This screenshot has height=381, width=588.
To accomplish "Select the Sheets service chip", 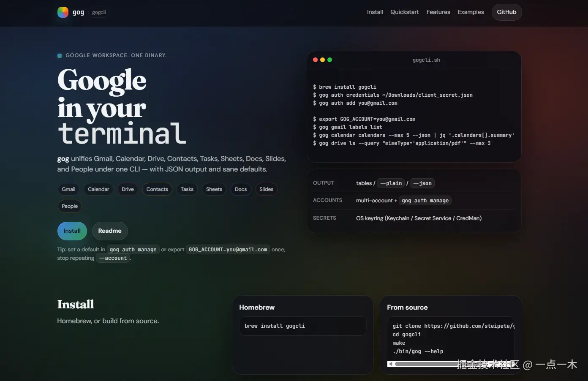I will 214,189.
